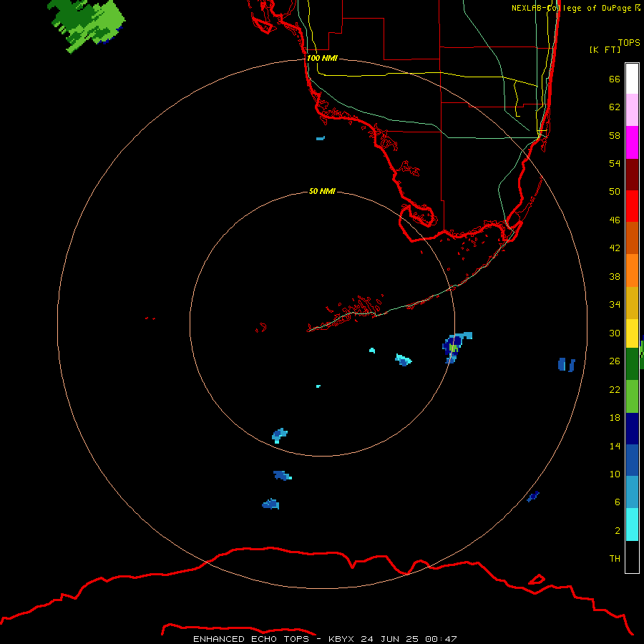Click the medium blue 18 kft swatch
Viewport: 644px width, 644px height.
pyautogui.click(x=632, y=460)
